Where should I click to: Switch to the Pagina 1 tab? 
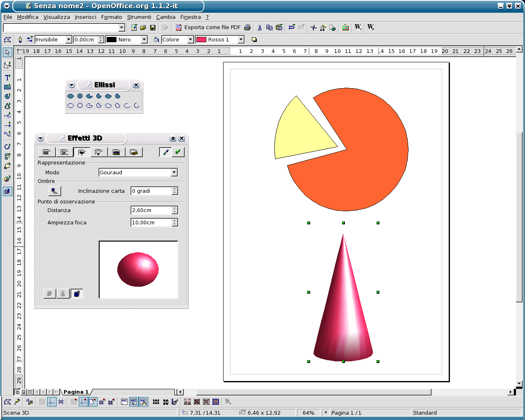click(x=76, y=392)
